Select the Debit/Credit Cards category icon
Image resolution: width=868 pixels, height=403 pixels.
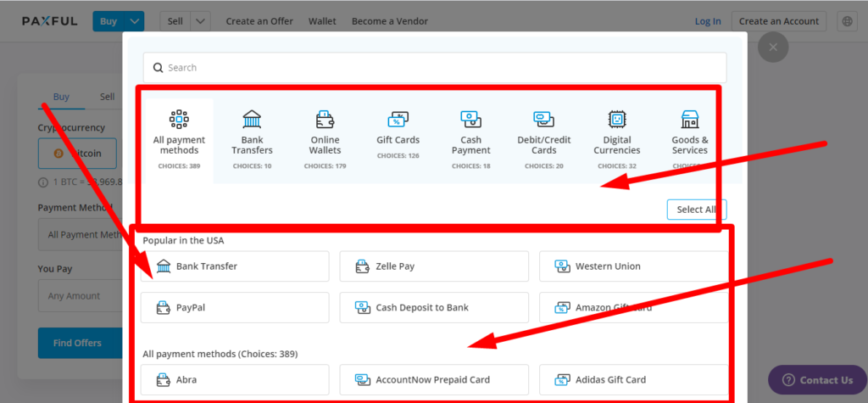[543, 119]
